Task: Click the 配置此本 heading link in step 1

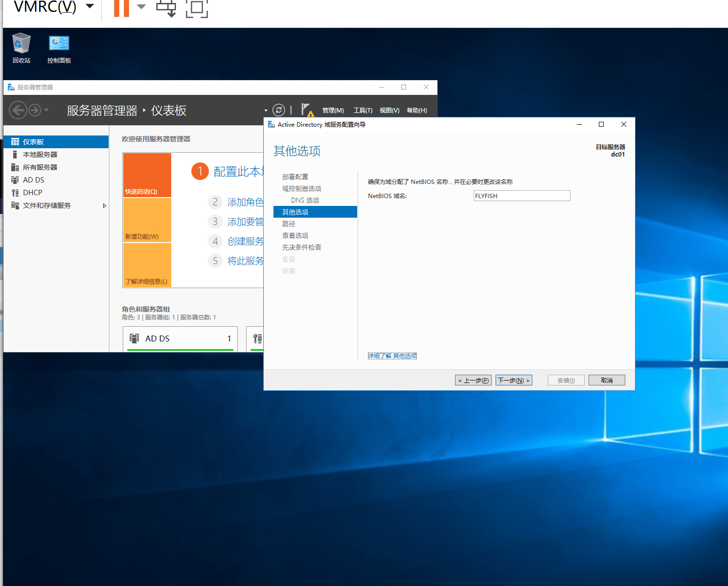Action: (238, 172)
